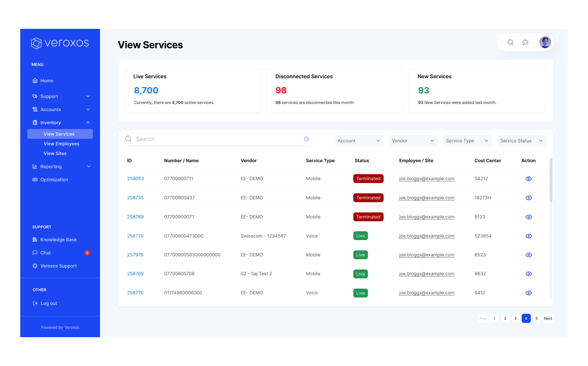Viewport: 588px width, 366px height.
Task: Click the Knowledge Base icon
Action: (x=35, y=240)
